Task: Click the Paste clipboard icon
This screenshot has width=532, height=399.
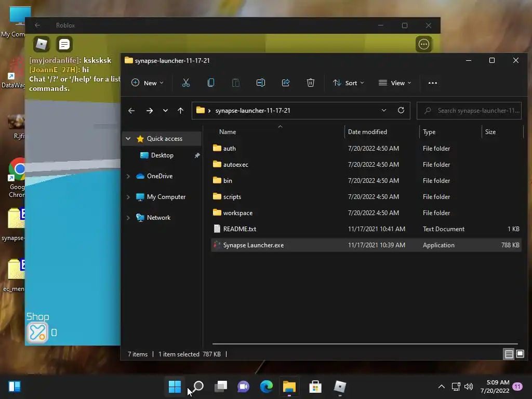Action: coord(235,83)
